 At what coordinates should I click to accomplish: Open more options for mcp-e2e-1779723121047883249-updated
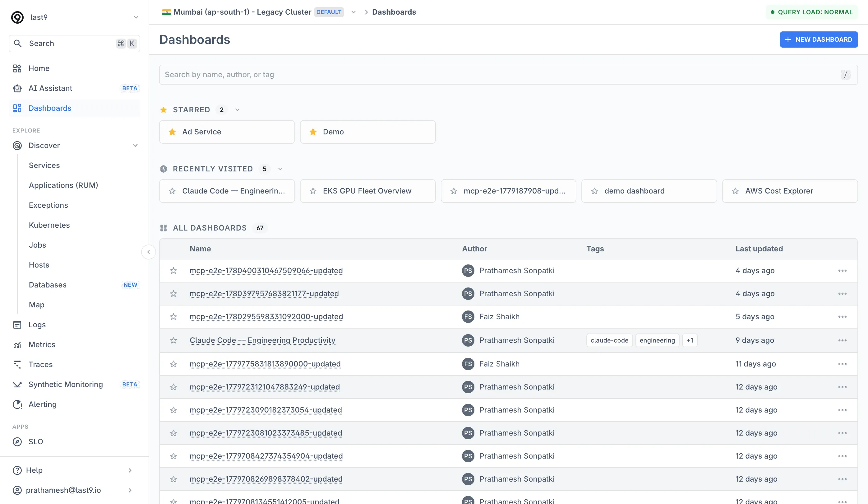(x=843, y=387)
